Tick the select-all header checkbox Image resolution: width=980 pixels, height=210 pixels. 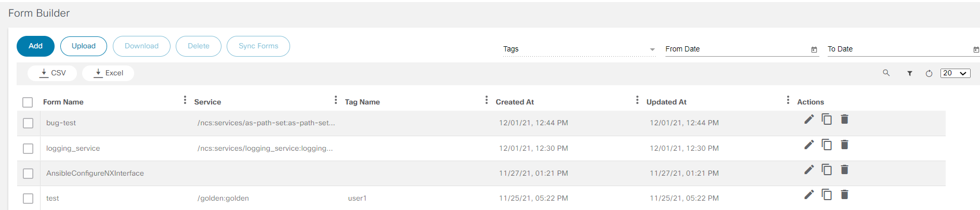point(28,102)
